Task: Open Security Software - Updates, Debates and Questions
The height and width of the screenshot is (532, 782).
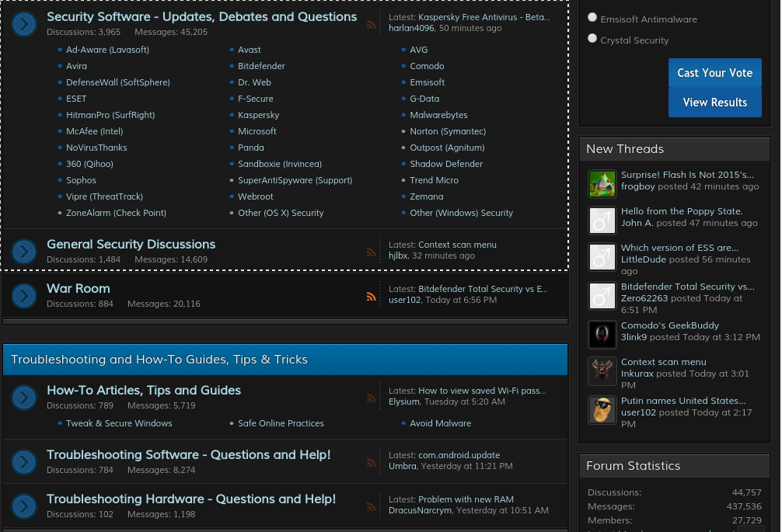Action: [x=201, y=16]
